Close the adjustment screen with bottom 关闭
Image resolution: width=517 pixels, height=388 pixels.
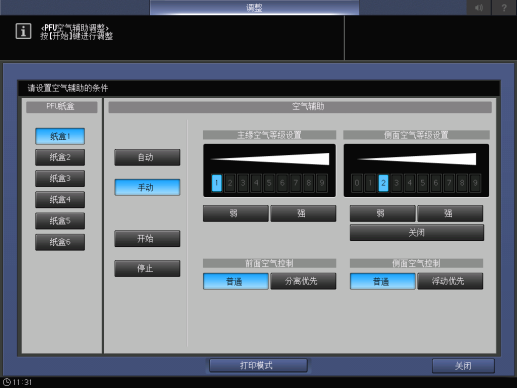tap(463, 366)
